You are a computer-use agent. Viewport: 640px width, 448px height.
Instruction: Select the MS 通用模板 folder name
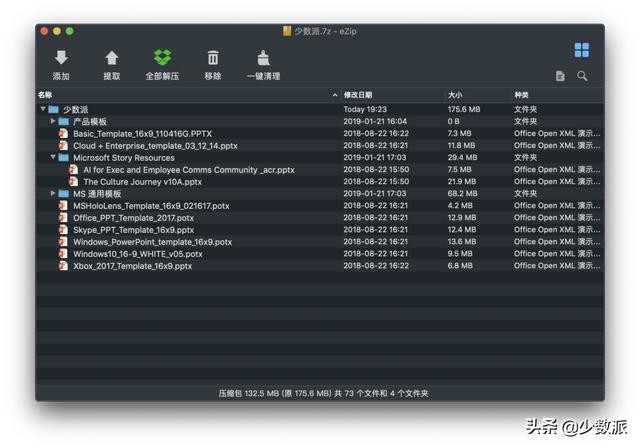(97, 194)
